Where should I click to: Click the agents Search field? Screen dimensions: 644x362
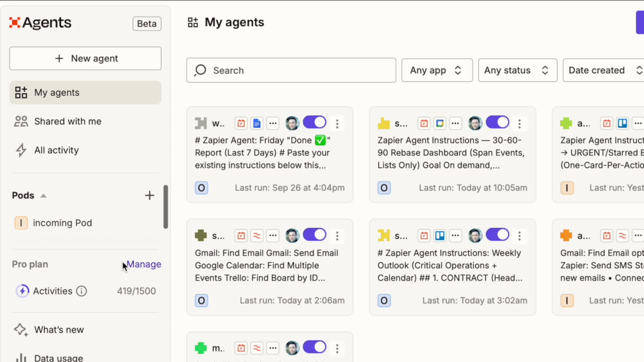291,70
